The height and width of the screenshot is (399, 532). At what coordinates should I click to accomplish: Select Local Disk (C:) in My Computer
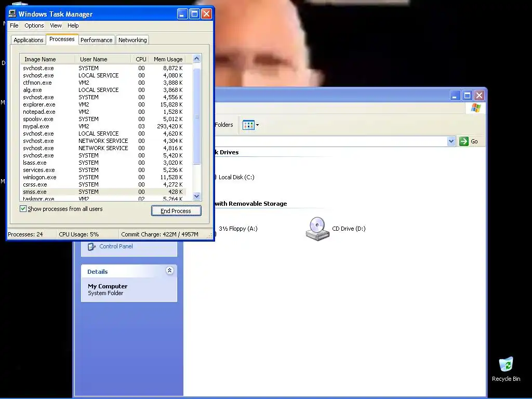[236, 177]
